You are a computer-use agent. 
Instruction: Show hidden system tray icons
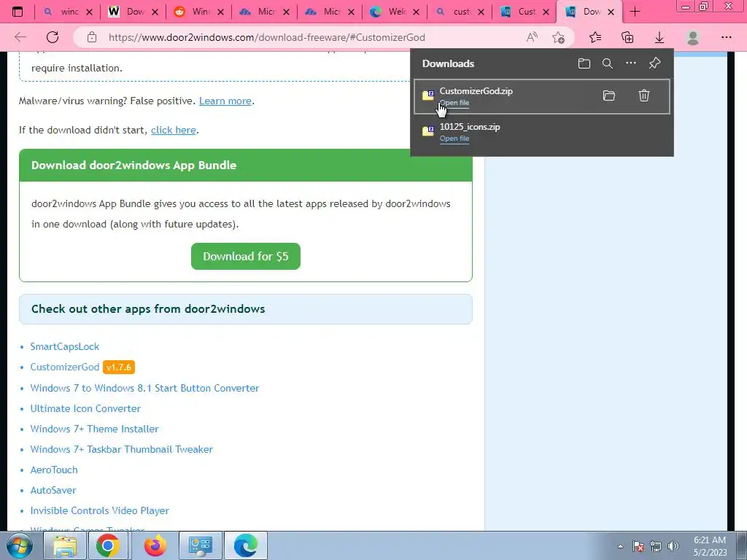620,546
